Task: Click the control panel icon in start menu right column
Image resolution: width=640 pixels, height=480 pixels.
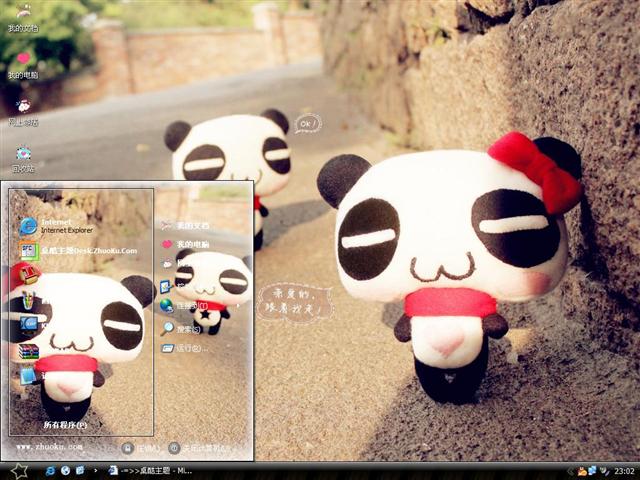Action: [166, 287]
